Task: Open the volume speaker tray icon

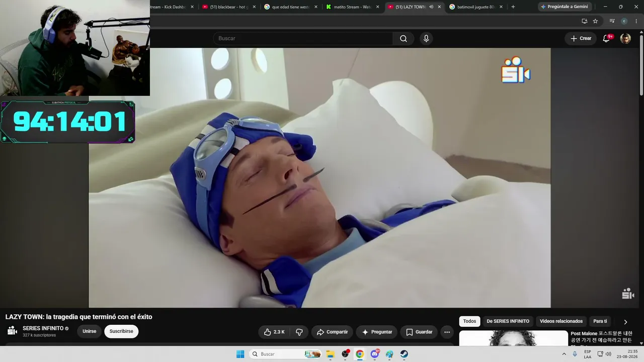Action: (608, 354)
